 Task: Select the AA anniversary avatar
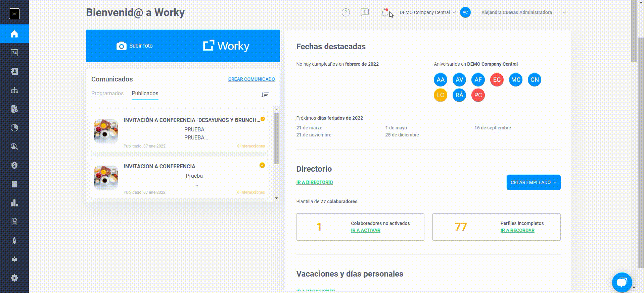click(440, 80)
